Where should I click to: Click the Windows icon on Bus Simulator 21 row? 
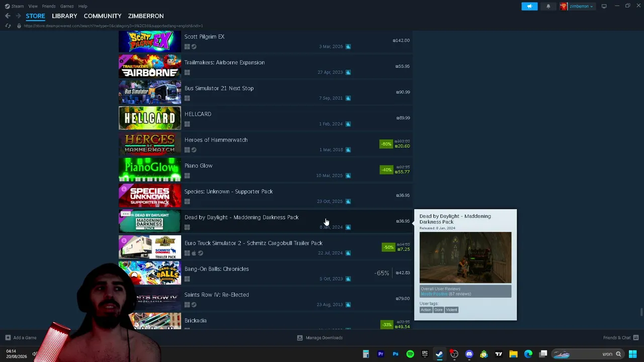187,98
